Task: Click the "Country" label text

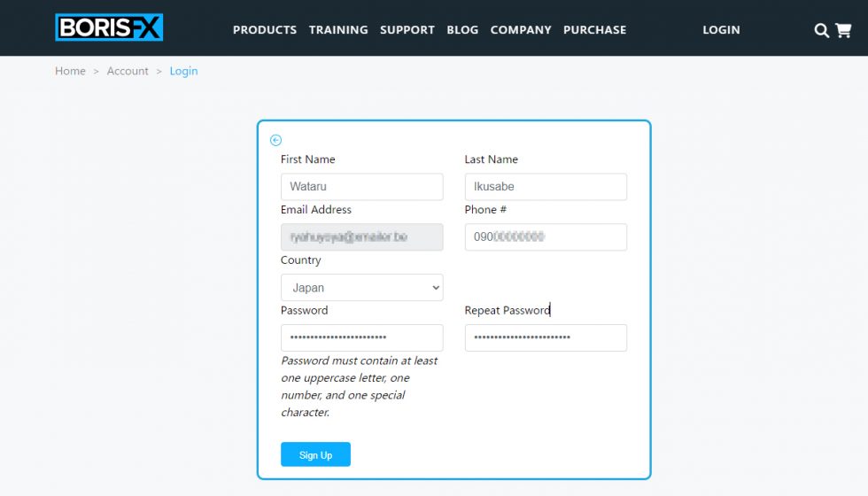Action: pyautogui.click(x=300, y=260)
